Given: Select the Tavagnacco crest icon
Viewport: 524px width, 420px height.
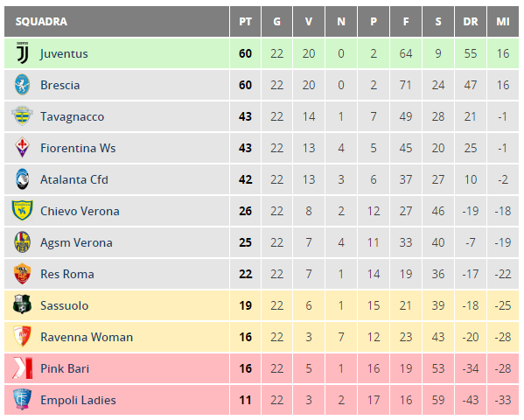Looking at the screenshot, I should click(22, 116).
